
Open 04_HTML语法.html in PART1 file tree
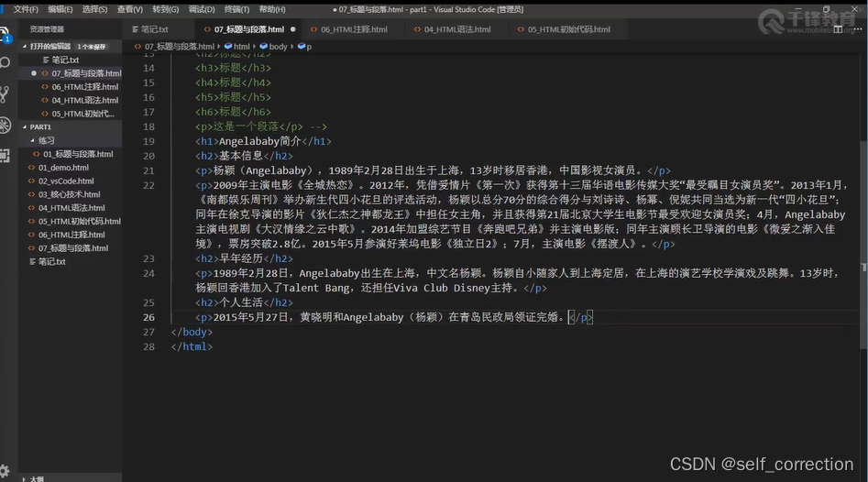(71, 207)
